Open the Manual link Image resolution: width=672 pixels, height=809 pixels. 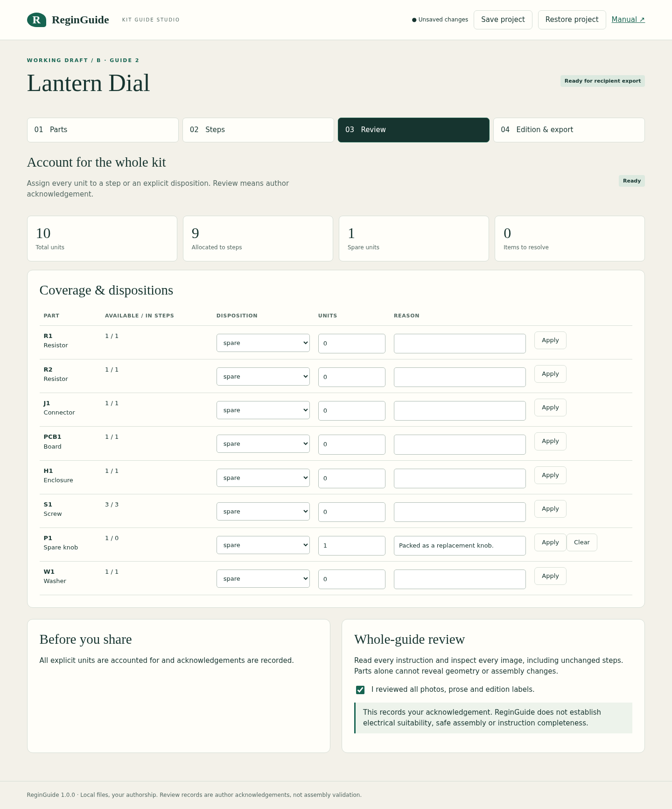tap(628, 20)
